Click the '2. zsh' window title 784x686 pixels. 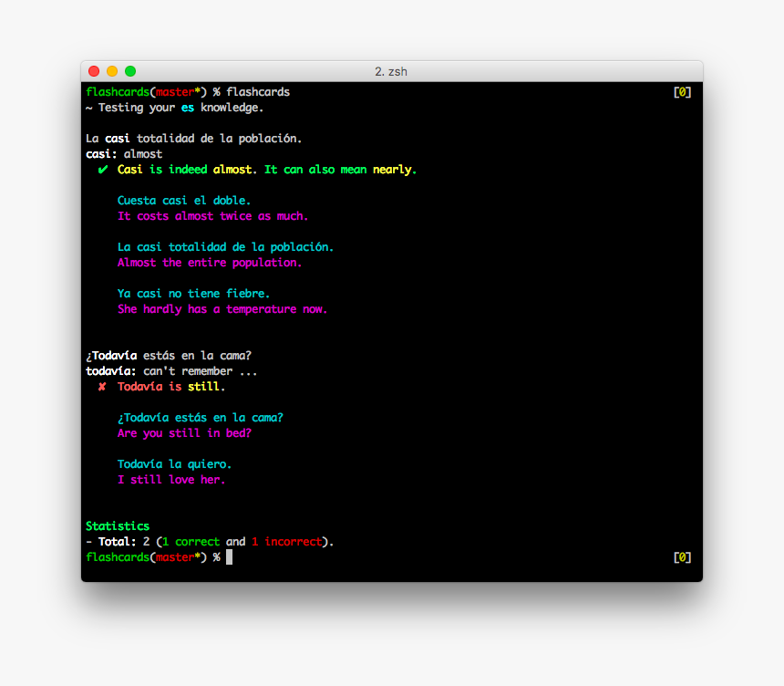point(391,71)
